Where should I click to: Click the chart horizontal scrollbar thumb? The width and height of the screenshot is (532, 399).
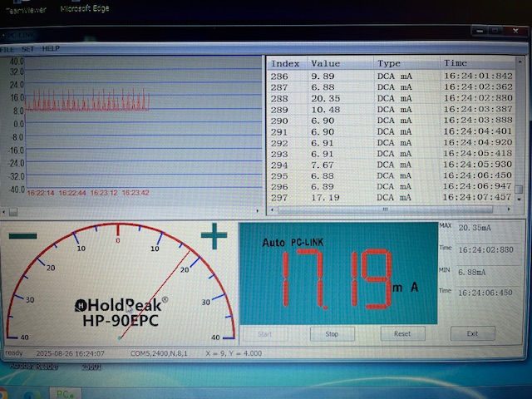[13, 212]
